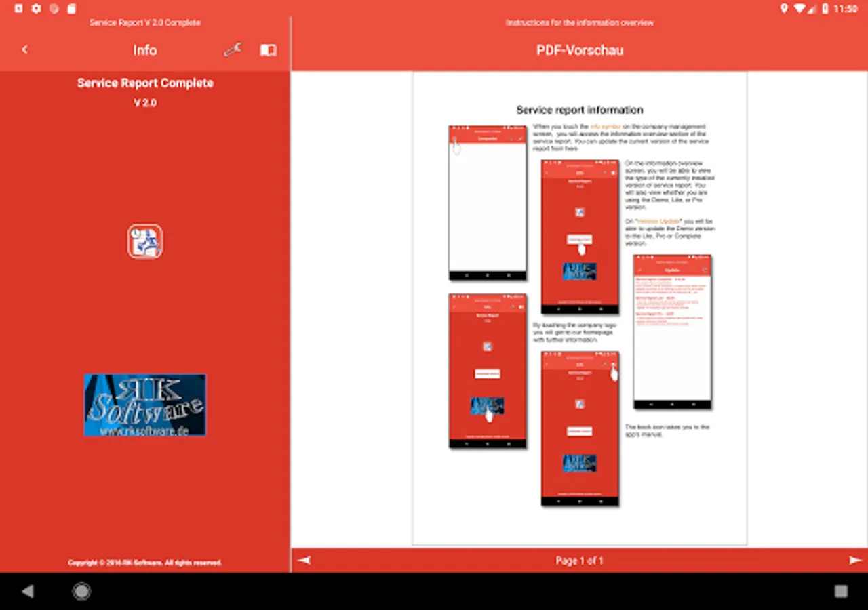Open the manual via the book icon
The image size is (868, 610).
(x=269, y=50)
